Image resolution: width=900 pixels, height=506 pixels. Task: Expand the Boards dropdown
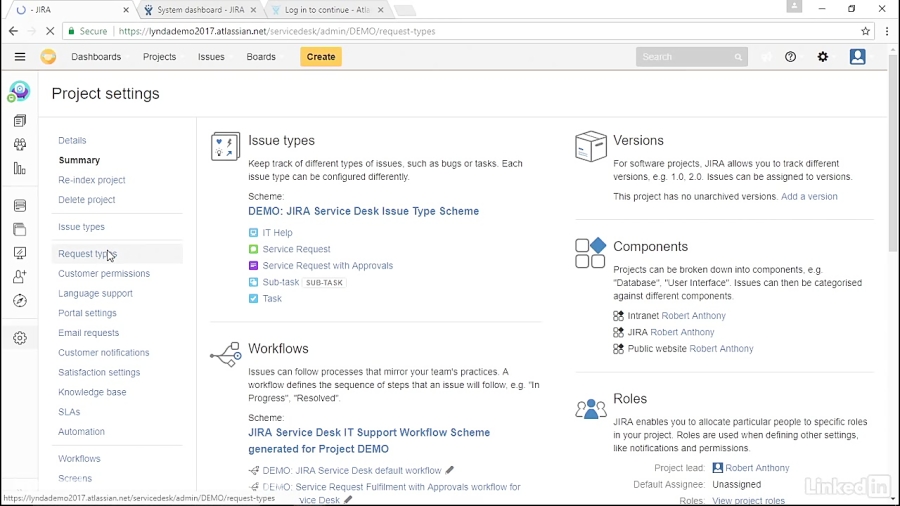pyautogui.click(x=261, y=57)
